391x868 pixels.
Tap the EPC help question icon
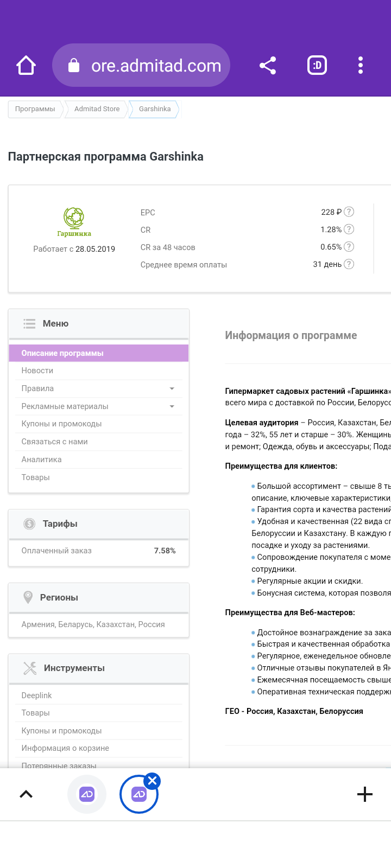coord(349,212)
